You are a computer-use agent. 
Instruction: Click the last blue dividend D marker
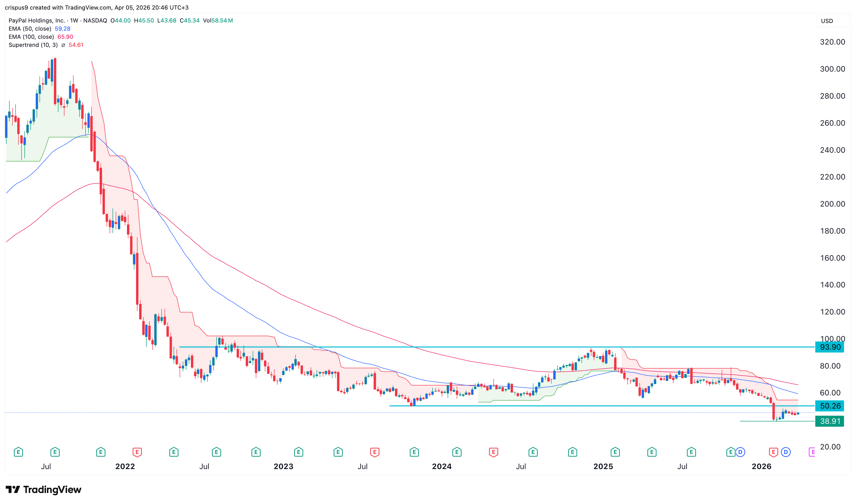click(786, 452)
